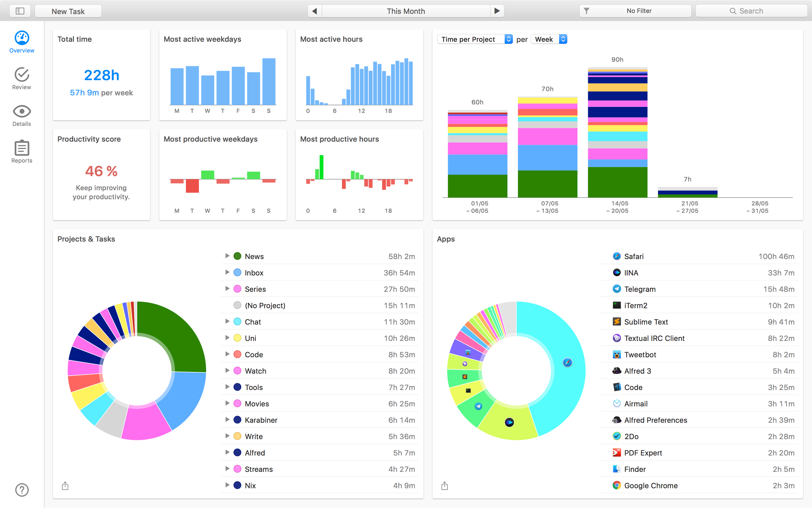Click the Telegram app icon in list

pyautogui.click(x=617, y=289)
